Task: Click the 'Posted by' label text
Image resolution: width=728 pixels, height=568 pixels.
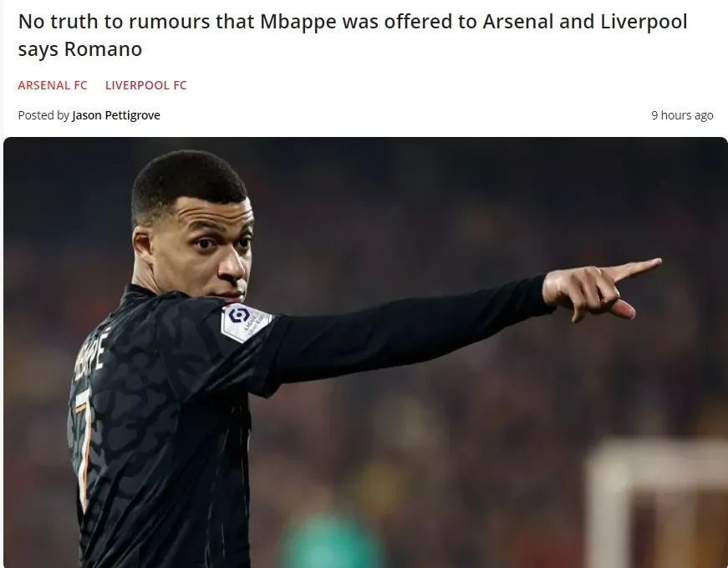Action: tap(43, 115)
